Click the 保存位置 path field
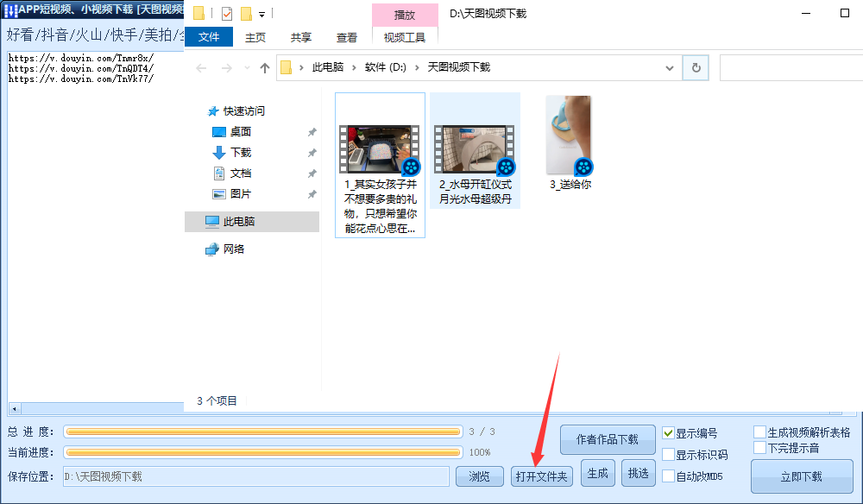The height and width of the screenshot is (504, 863). pyautogui.click(x=256, y=476)
